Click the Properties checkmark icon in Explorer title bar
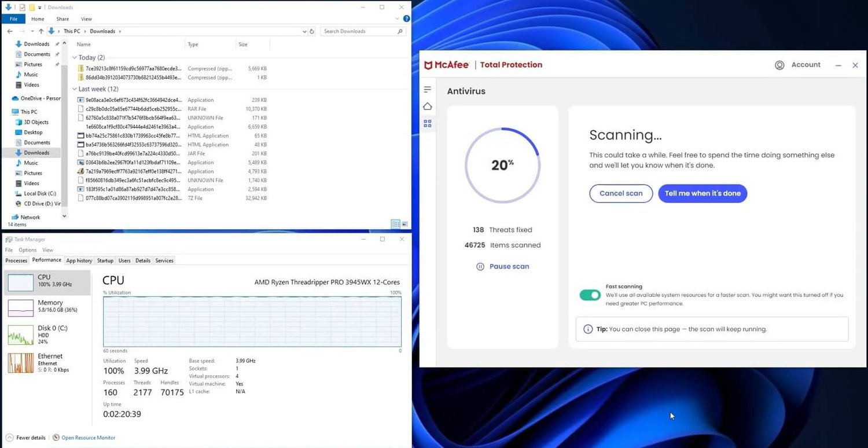 [x=23, y=8]
